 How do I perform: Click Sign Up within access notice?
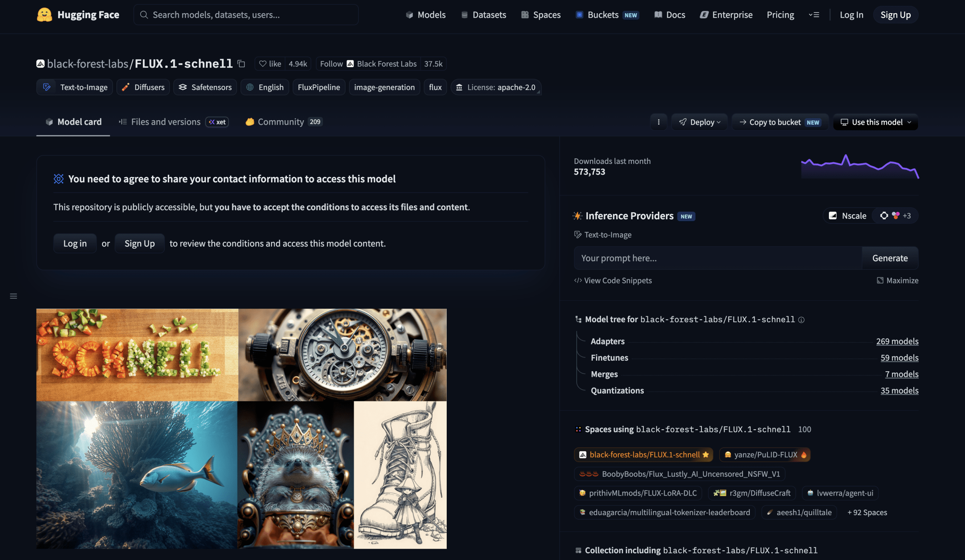[x=139, y=243]
